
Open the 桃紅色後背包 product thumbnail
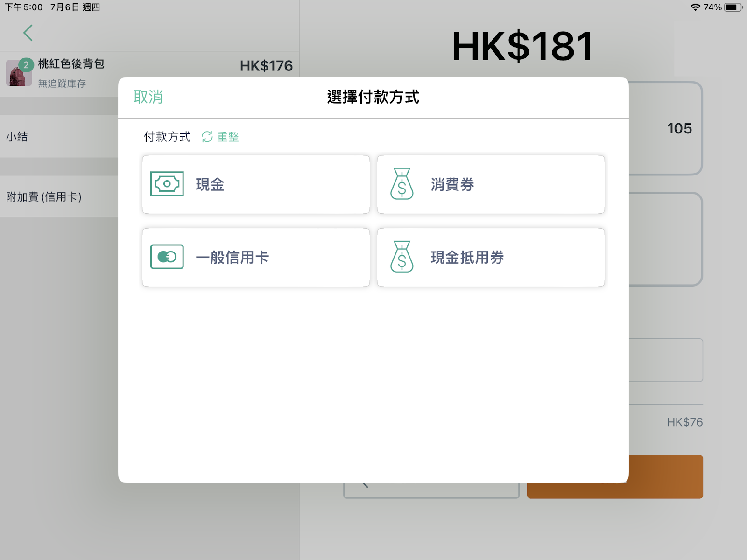tap(19, 73)
